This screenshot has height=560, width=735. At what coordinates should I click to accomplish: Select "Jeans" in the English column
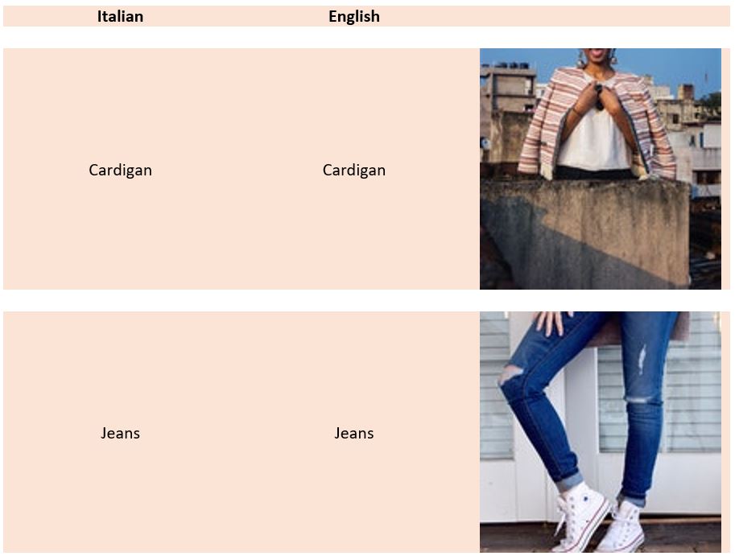pos(354,433)
